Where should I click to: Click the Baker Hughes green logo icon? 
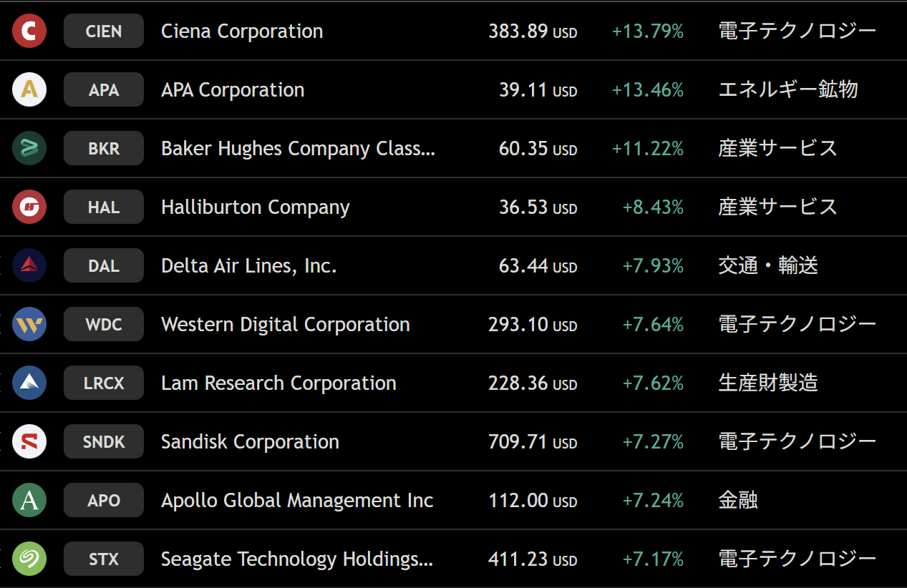click(29, 149)
